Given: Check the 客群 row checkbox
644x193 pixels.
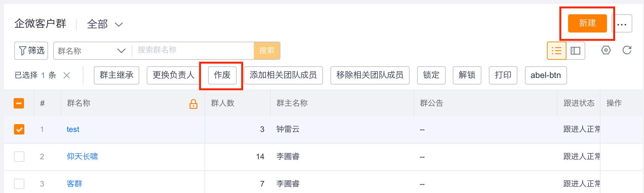Looking at the screenshot, I should (x=19, y=184).
